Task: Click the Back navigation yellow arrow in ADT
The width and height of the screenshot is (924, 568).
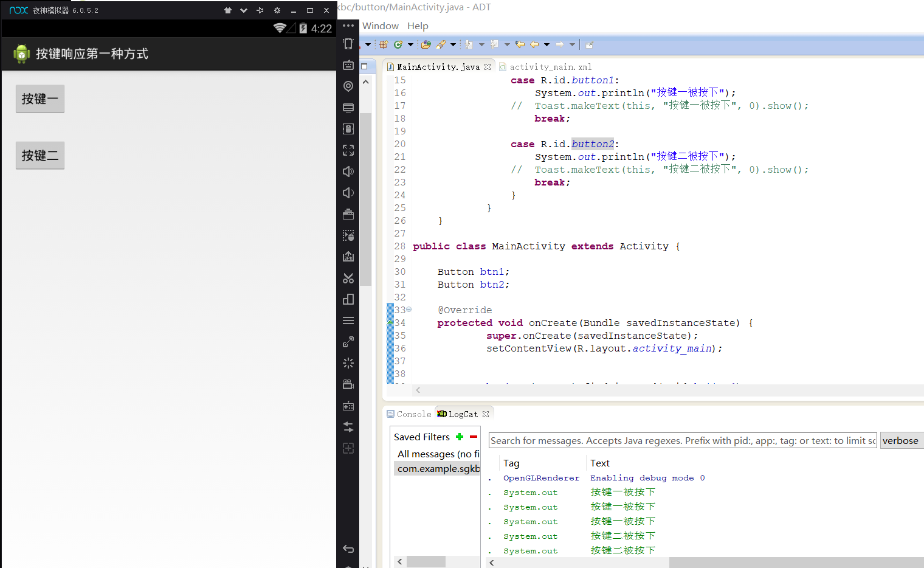Action: point(534,44)
